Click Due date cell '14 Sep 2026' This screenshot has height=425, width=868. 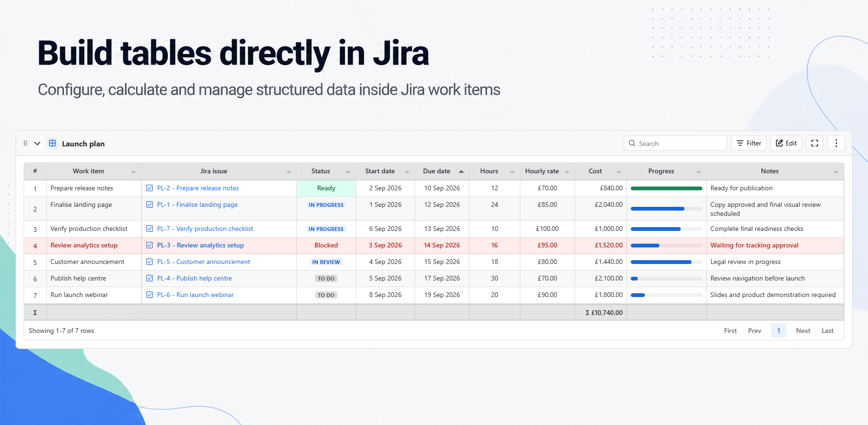442,245
